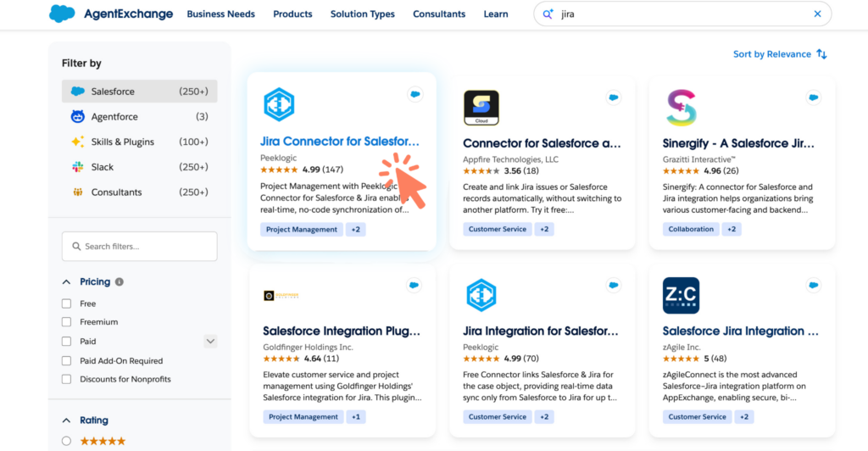Select the Salesforce filter category
Viewport: 868px width, 451px height.
(140, 92)
